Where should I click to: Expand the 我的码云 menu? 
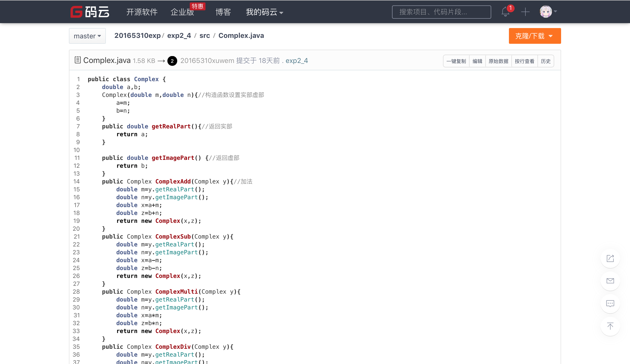[x=264, y=12]
